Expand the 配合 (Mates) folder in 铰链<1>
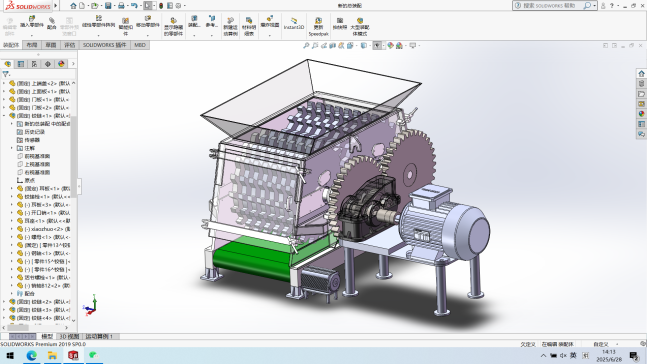 click(12, 293)
